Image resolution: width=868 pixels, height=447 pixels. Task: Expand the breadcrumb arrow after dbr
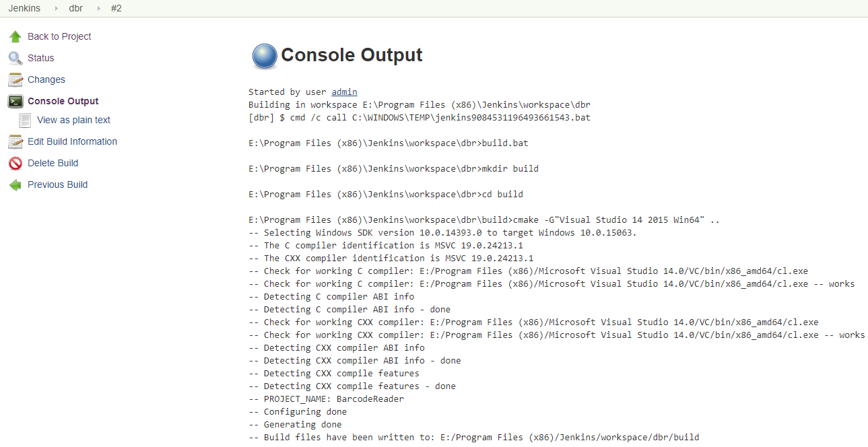point(98,9)
